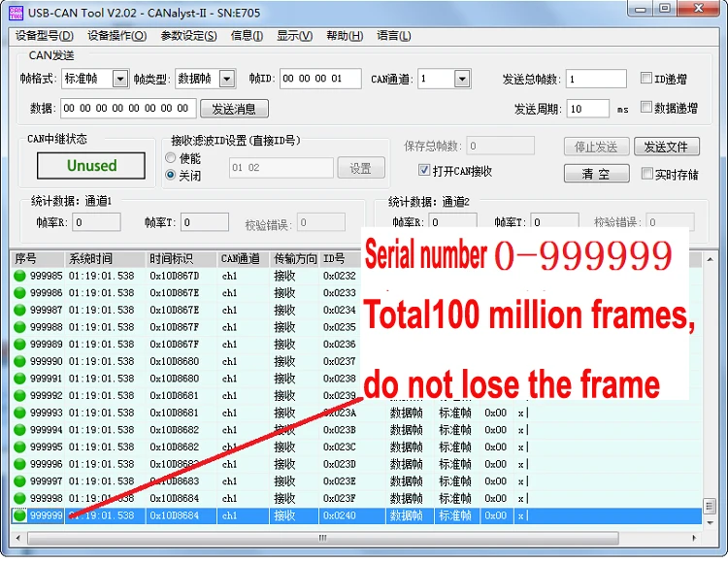Screen dimensions: 728x563
Task: Click green status dot of row 999988
Action: 19,327
